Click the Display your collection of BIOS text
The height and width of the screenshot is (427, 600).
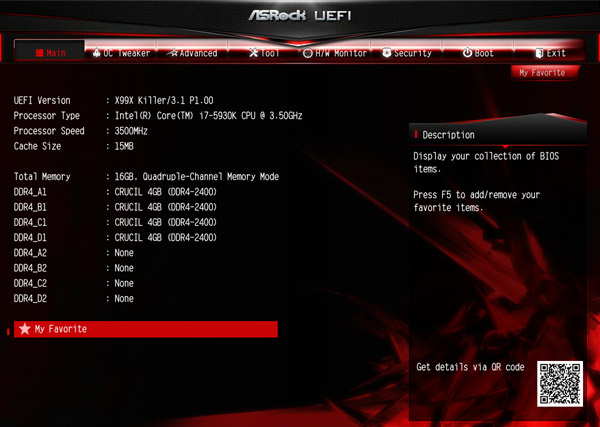(486, 163)
